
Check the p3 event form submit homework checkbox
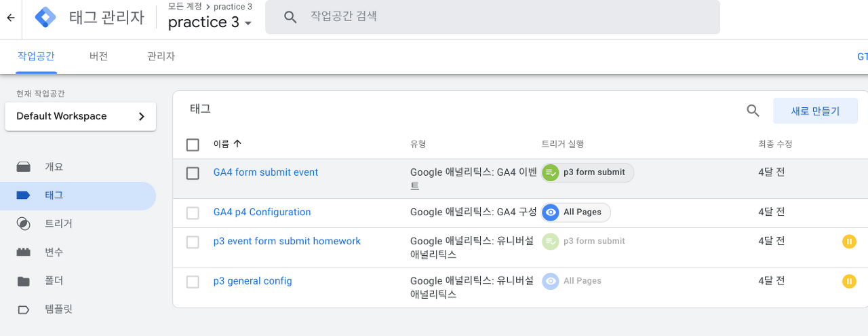click(193, 242)
